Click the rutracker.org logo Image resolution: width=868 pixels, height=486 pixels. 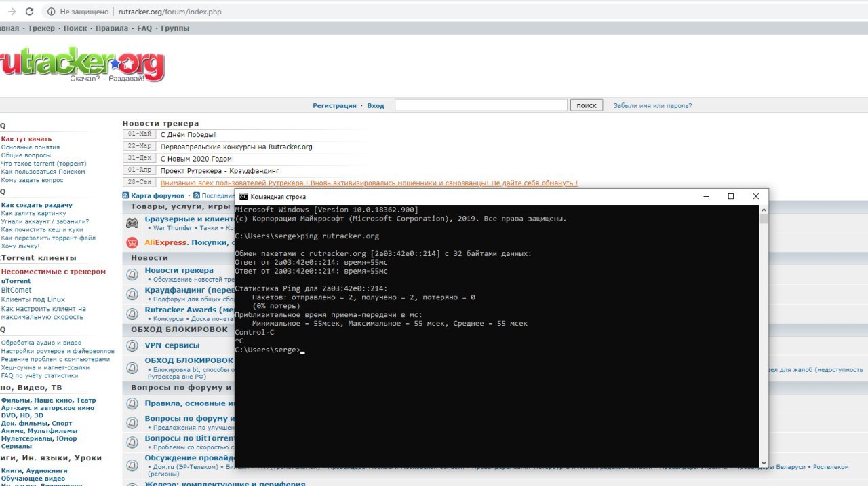click(x=81, y=66)
